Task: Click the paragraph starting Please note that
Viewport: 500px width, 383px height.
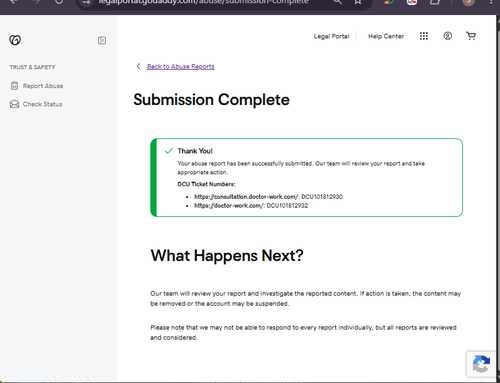Action: pos(303,332)
